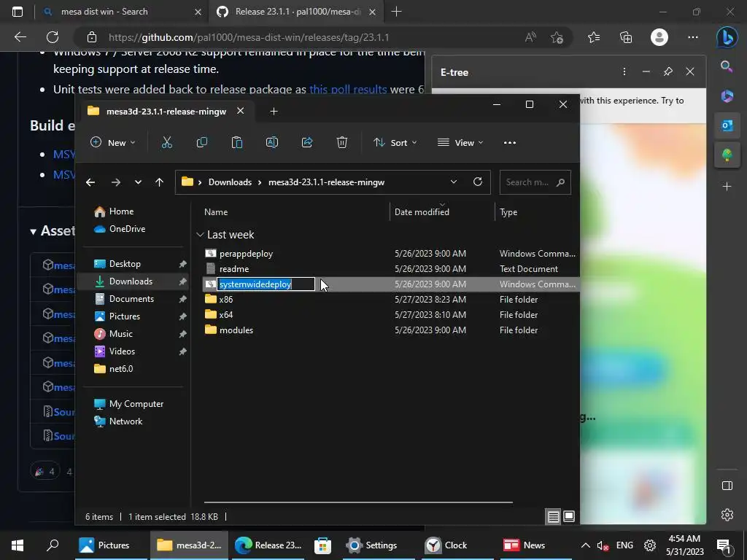Click Edge browser back arrow
The height and width of the screenshot is (560, 747).
tap(20, 37)
